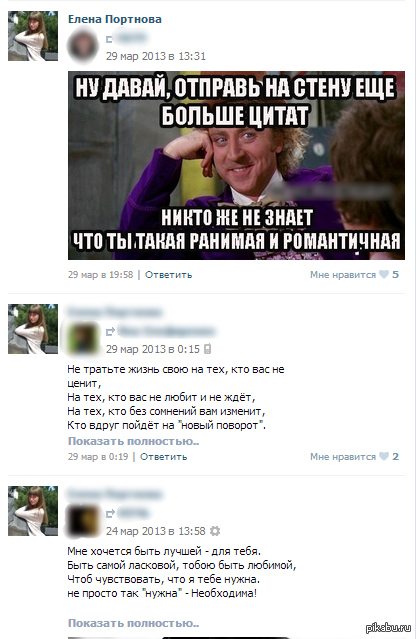This screenshot has width=416, height=639.
Task: Like second post via Мне нравится
Action: click(x=343, y=457)
